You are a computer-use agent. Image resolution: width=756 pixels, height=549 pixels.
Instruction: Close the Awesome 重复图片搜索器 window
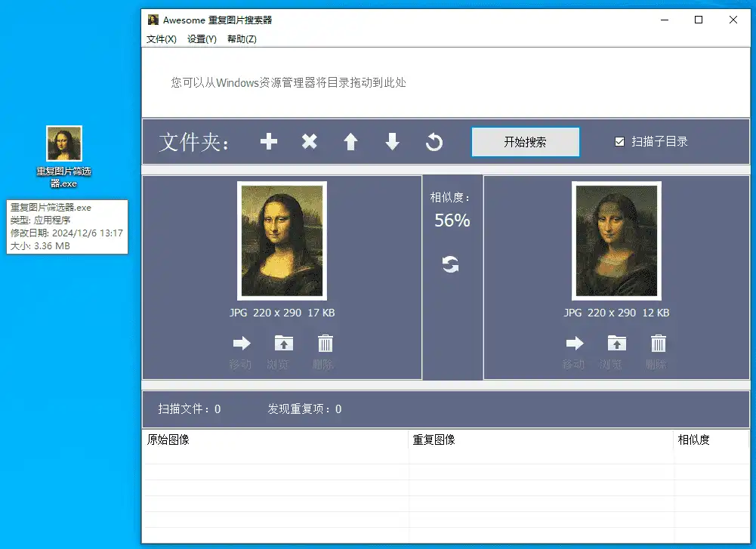(x=733, y=20)
